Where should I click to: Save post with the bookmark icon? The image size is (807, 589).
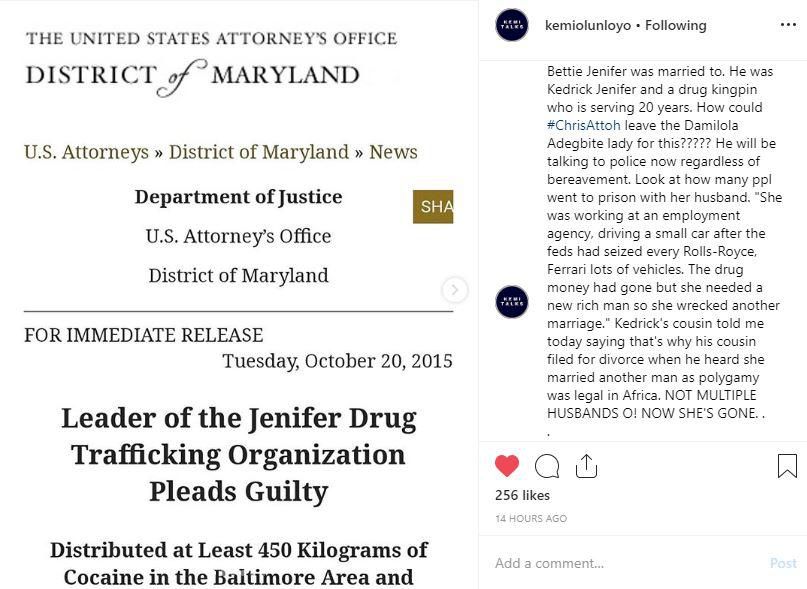787,466
